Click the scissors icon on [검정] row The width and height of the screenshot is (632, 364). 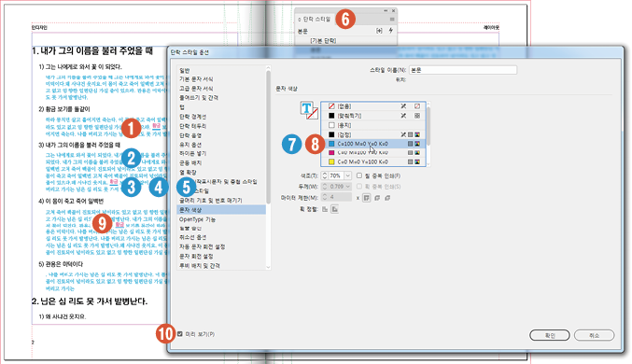pos(403,134)
